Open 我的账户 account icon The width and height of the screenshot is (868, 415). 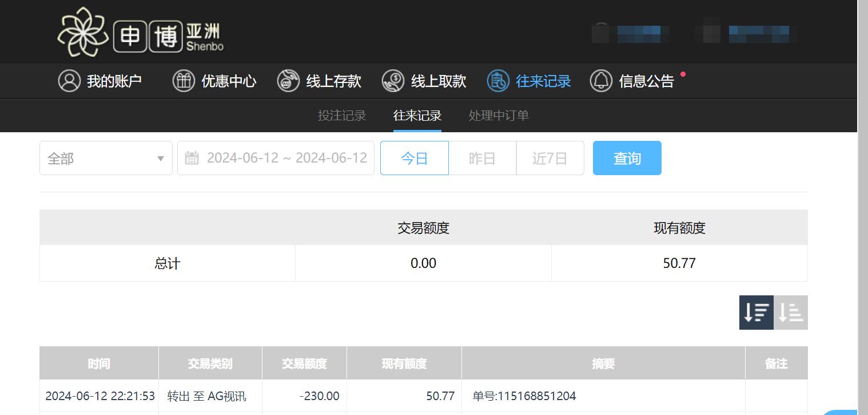tap(69, 81)
